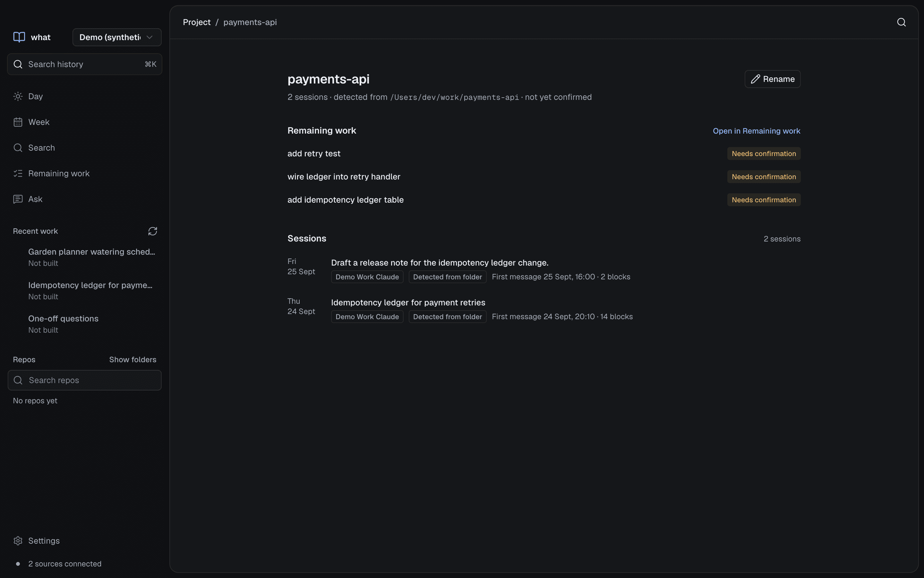Click the book logo icon beside 'what'
Screen dimensions: 924x578
(x=19, y=37)
